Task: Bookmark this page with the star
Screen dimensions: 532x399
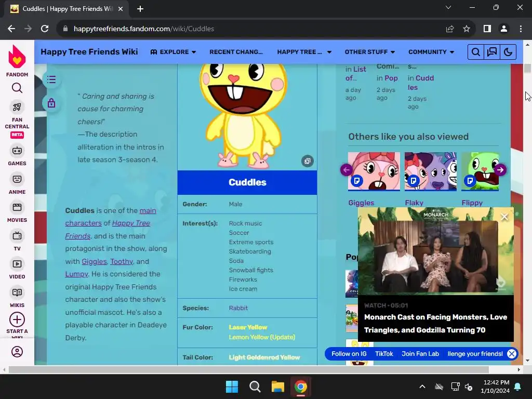Action: pyautogui.click(x=467, y=29)
